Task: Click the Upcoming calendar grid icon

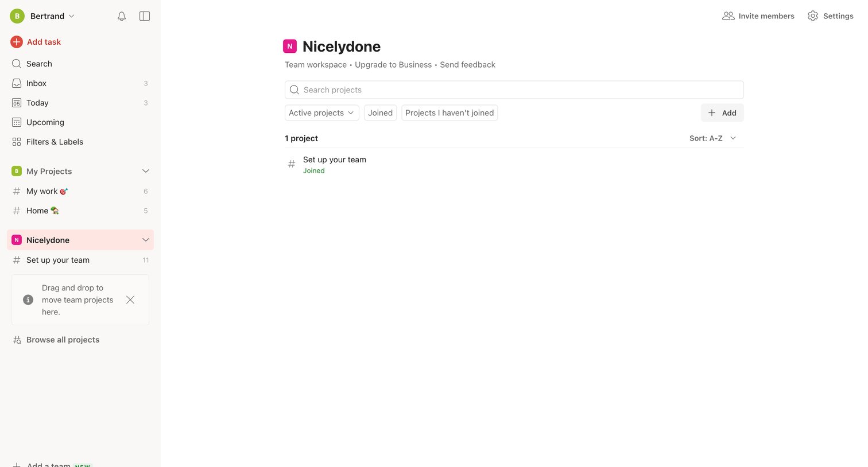Action: 17,122
